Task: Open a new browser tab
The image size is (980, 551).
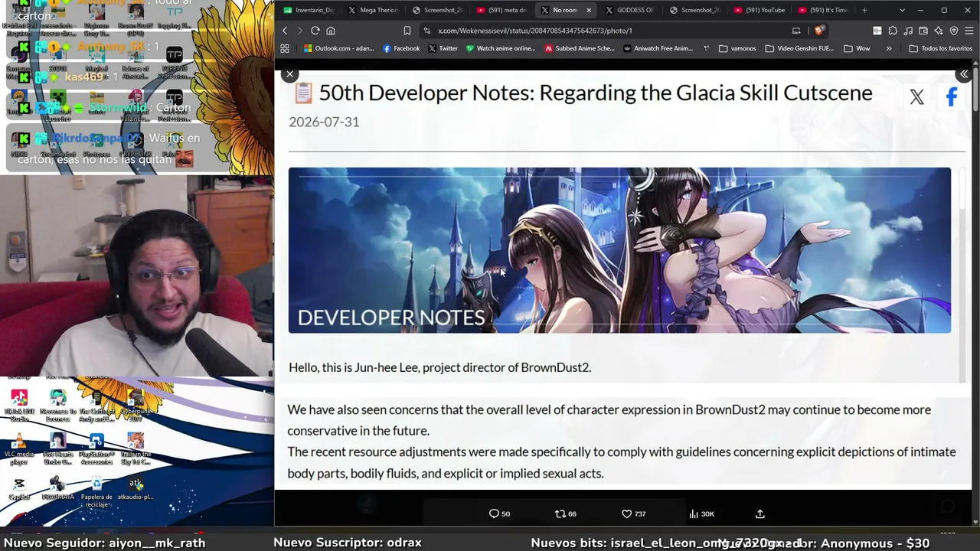Action: [x=864, y=10]
